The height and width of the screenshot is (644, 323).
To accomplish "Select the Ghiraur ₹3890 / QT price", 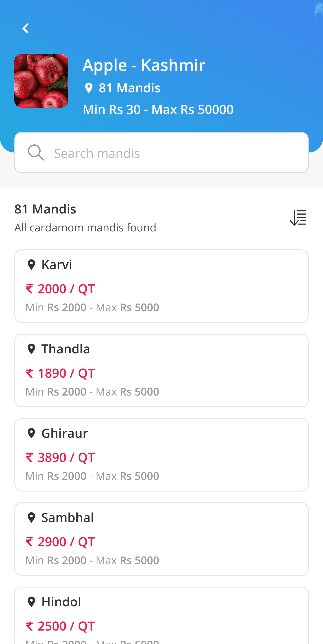I will point(60,457).
